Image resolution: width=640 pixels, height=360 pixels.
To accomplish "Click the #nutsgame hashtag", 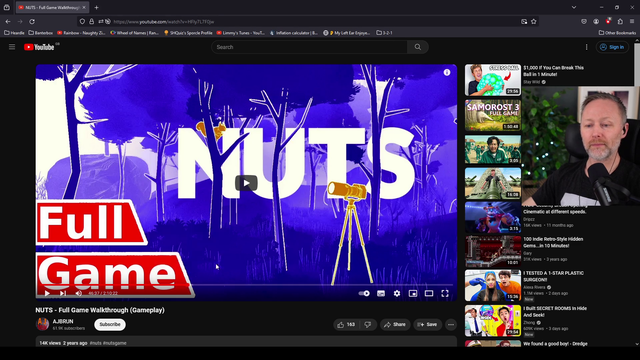I will click(115, 343).
